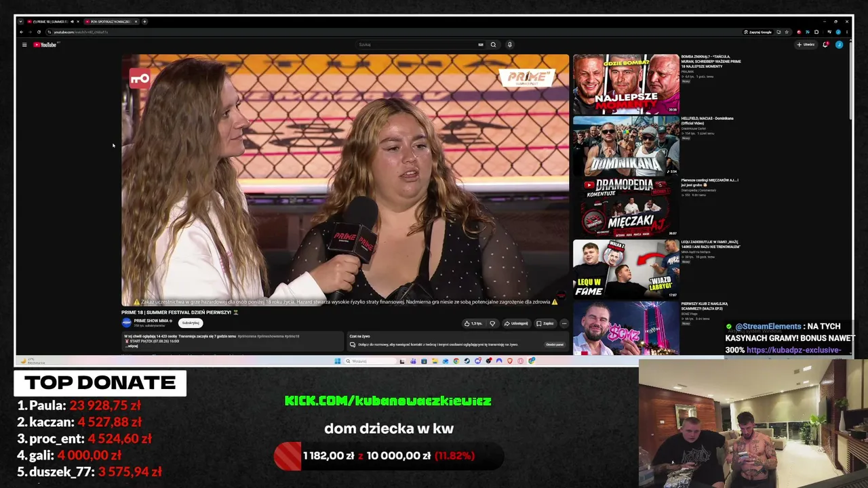The width and height of the screenshot is (868, 488).
Task: Open the NAJLEPSZE MOMENTY video thumbnail
Action: (x=626, y=84)
